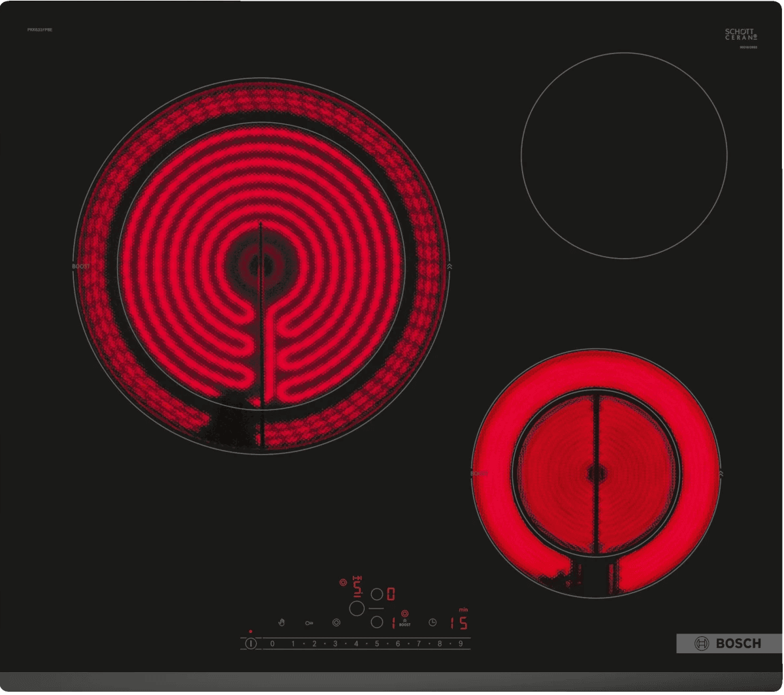Screen dimensions: 784x695
Task: Select the zone selector circle beside display 0
Action: (376, 594)
